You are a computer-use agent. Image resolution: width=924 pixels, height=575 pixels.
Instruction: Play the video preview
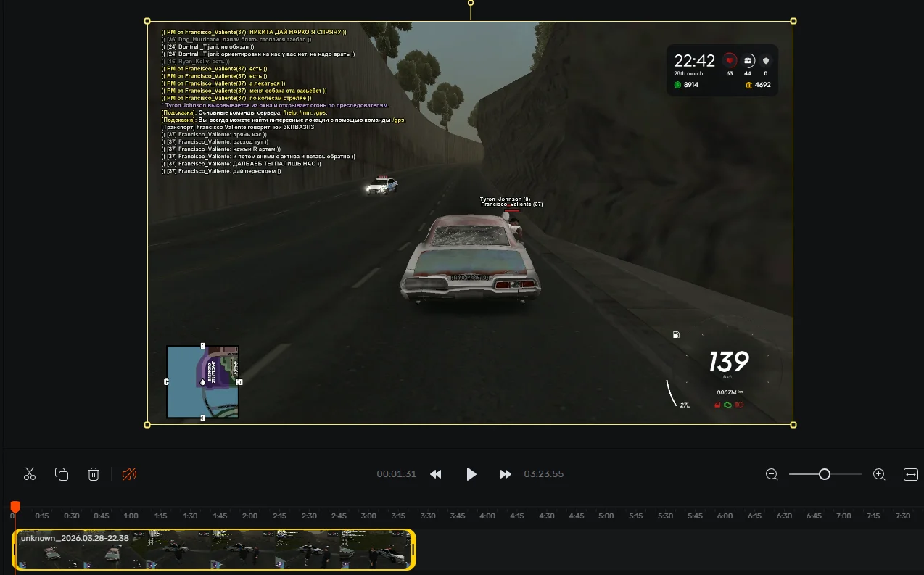click(x=471, y=474)
